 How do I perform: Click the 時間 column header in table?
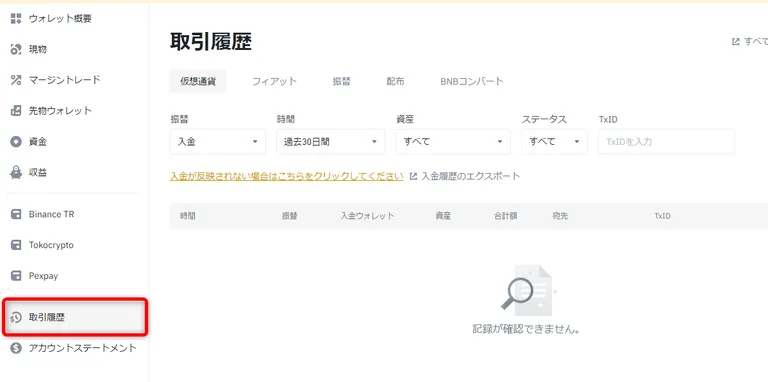coord(188,216)
